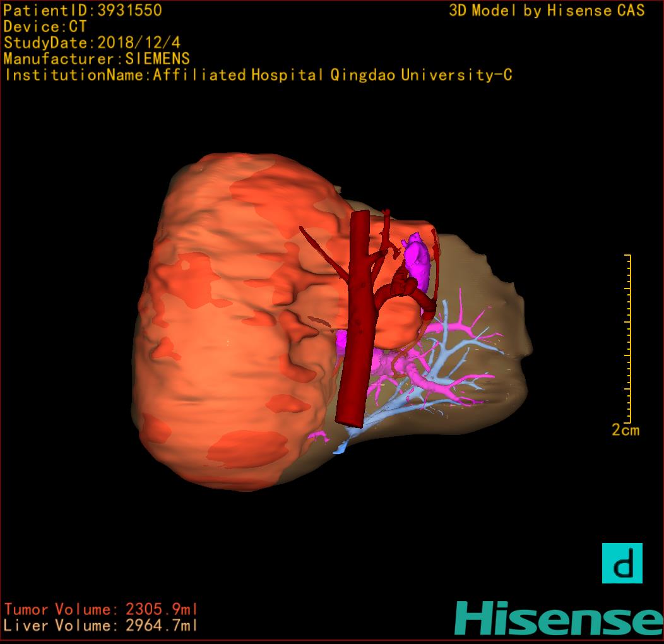This screenshot has height=644, width=664.
Task: Click the "3D Model by Hisense CAS" caption
Action: pos(547,10)
